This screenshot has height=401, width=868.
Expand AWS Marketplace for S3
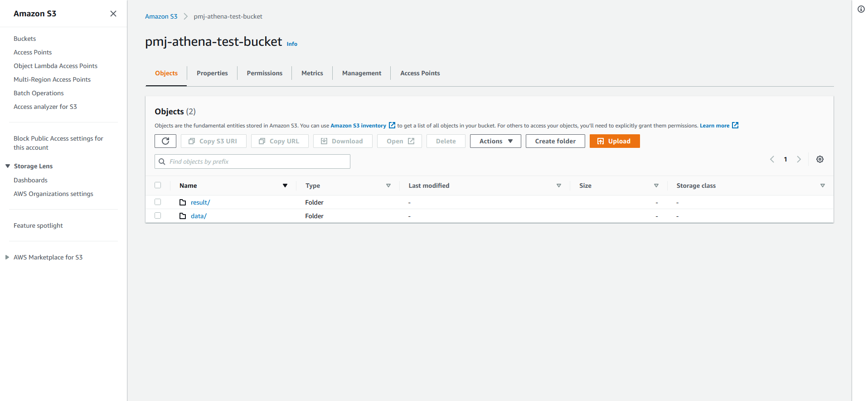pos(7,257)
